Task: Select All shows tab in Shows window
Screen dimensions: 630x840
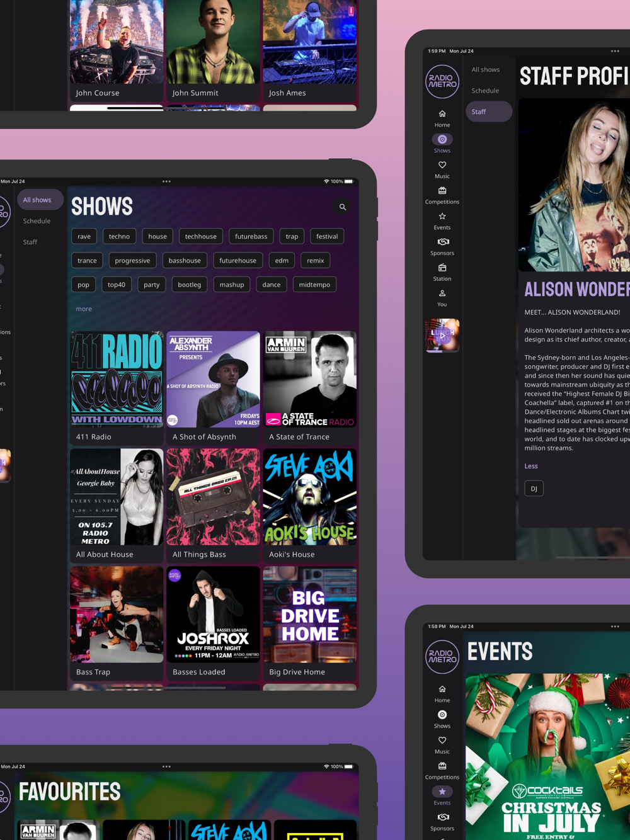Action: click(40, 200)
